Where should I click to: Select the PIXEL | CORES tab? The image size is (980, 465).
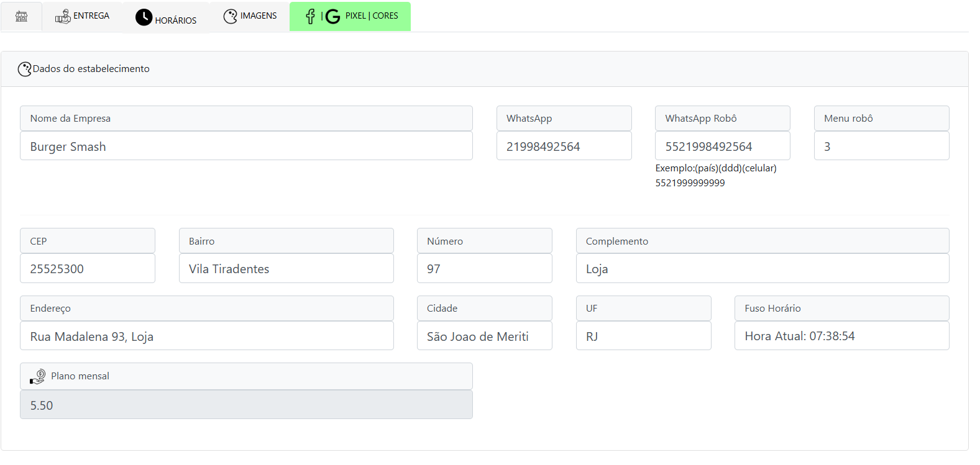point(371,16)
